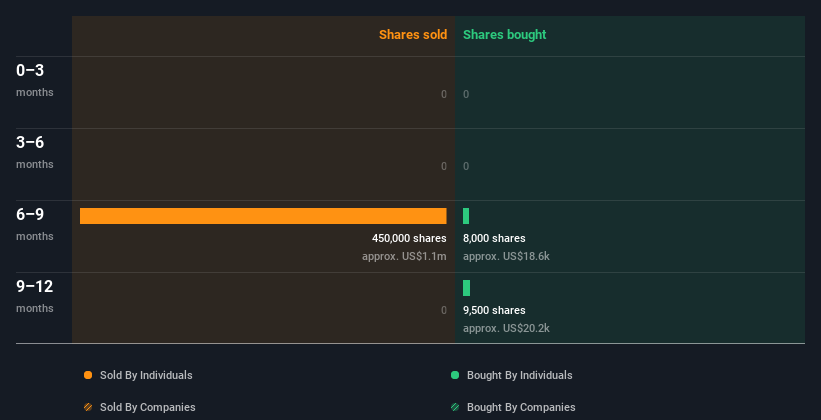Click the orange 450,000 shares sold bar
This screenshot has height=420, width=821.
tap(263, 216)
